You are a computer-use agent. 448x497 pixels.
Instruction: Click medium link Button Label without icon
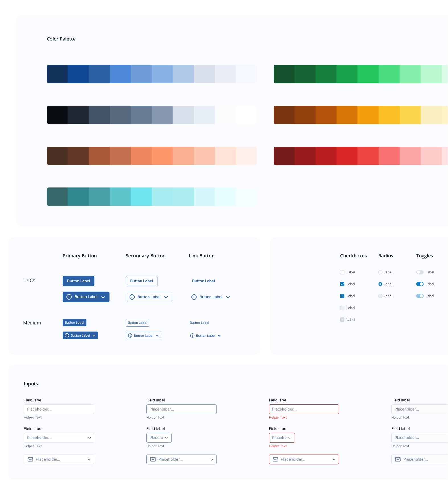200,323
